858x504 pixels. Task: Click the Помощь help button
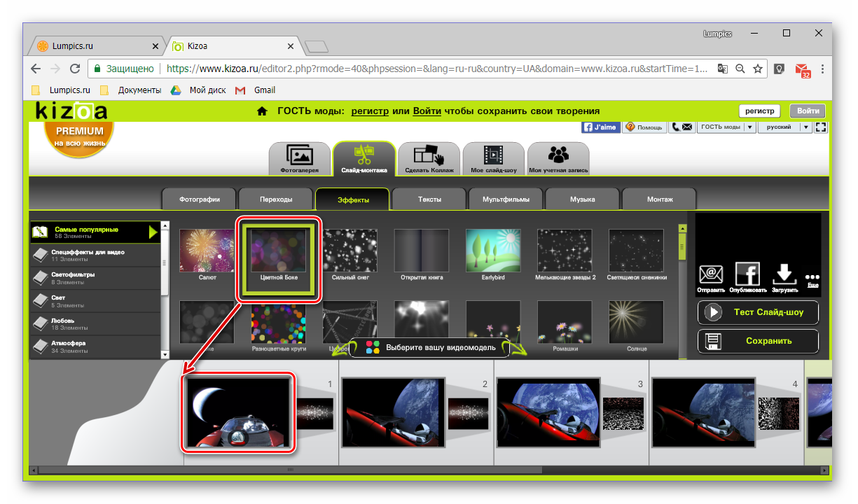(x=643, y=127)
